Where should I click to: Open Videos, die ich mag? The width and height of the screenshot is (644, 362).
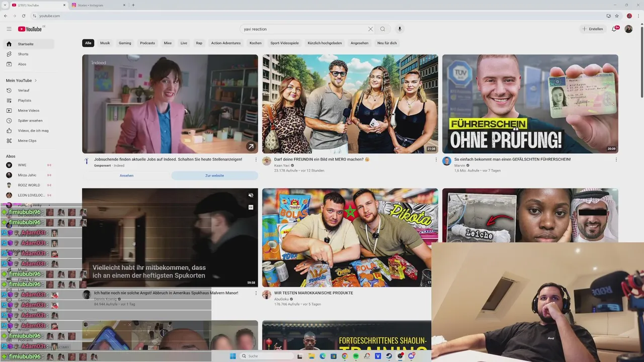click(29, 131)
